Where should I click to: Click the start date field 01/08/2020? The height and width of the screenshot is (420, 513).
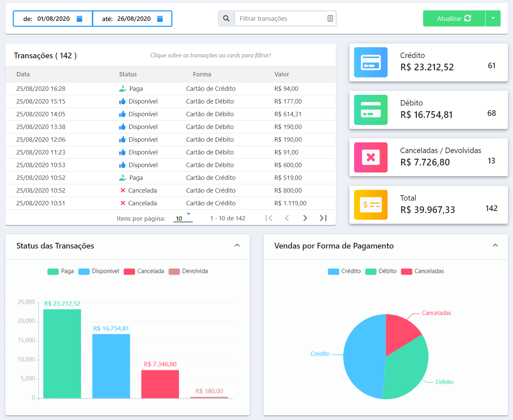coord(53,19)
